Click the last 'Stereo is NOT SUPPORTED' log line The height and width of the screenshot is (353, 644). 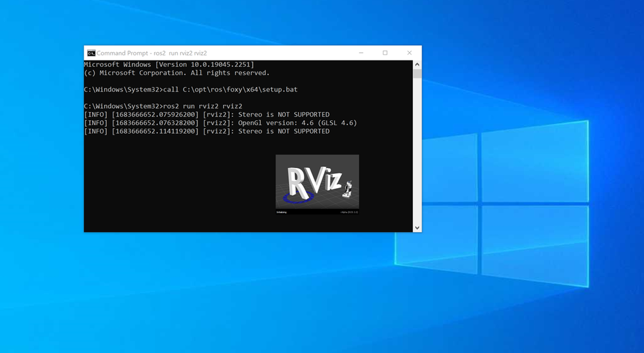[x=207, y=131]
